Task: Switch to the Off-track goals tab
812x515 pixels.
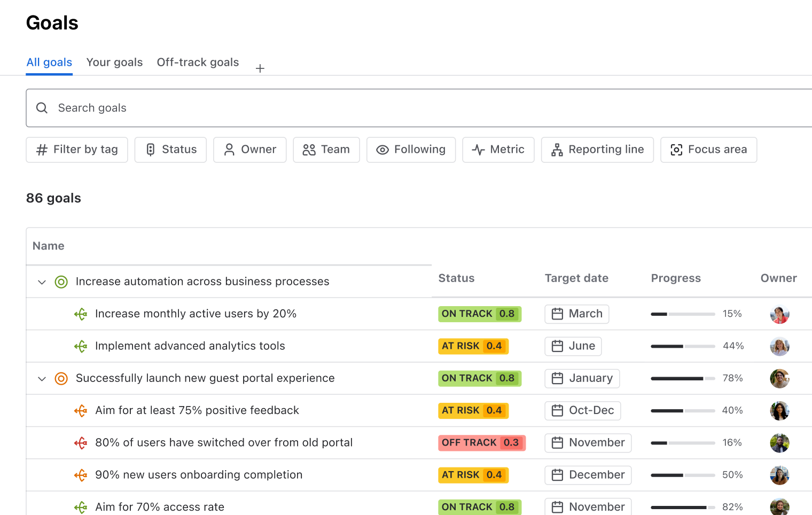Action: click(198, 63)
